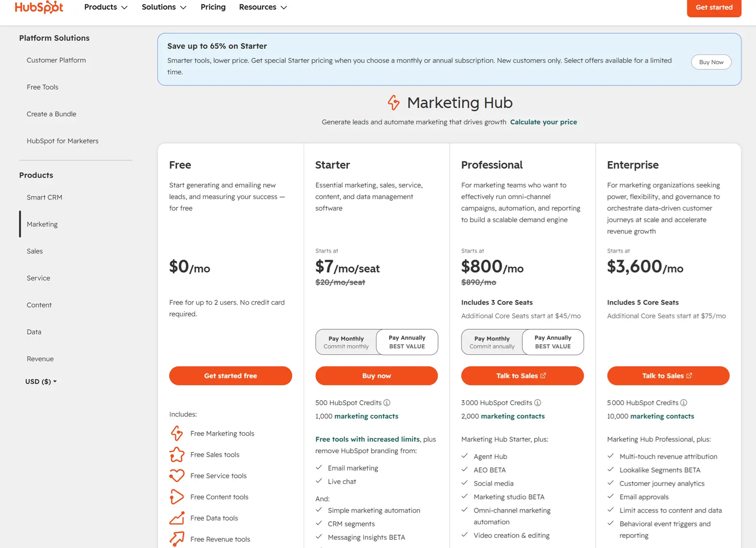Screen dimensions: 756x548
Task: Open marketing contacts link under Enterprise
Action: pos(662,416)
